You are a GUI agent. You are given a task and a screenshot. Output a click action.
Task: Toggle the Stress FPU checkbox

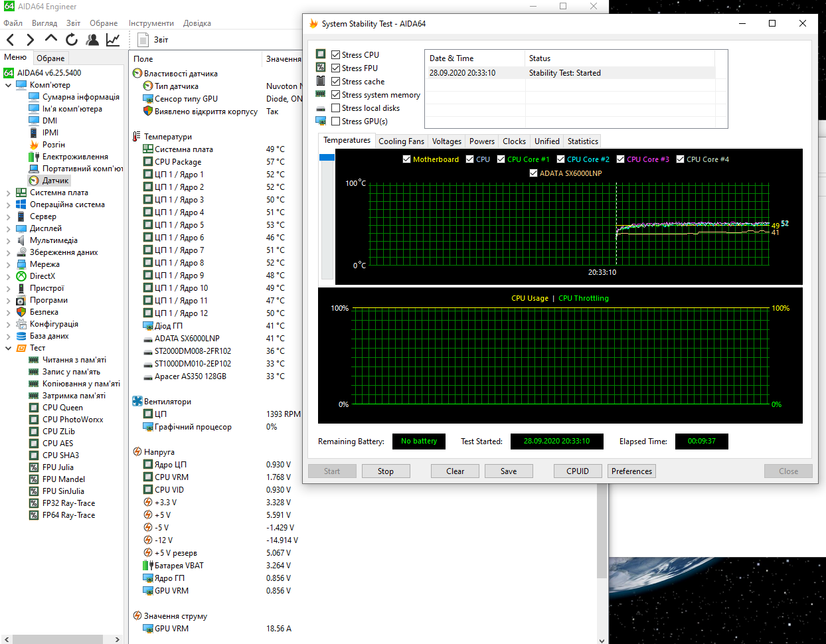(x=336, y=68)
